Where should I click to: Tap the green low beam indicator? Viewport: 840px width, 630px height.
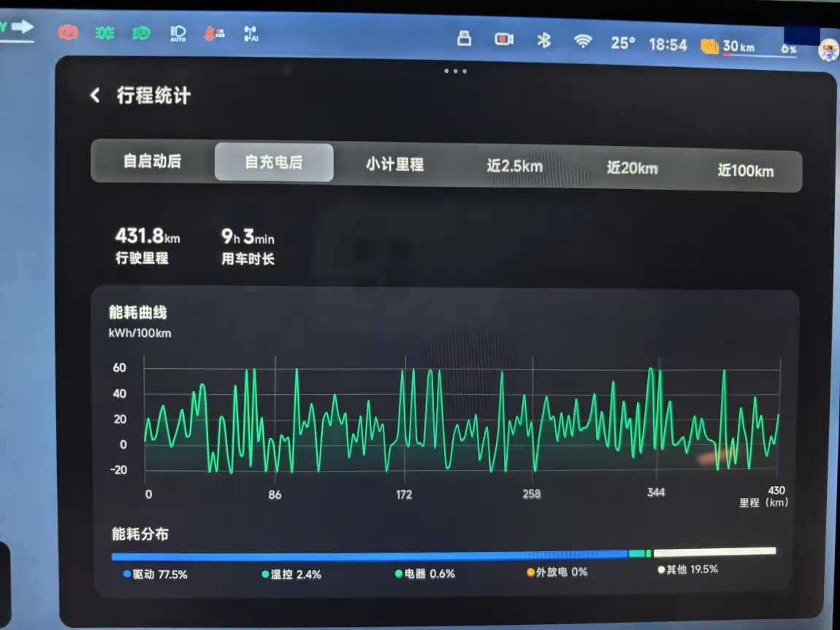141,33
